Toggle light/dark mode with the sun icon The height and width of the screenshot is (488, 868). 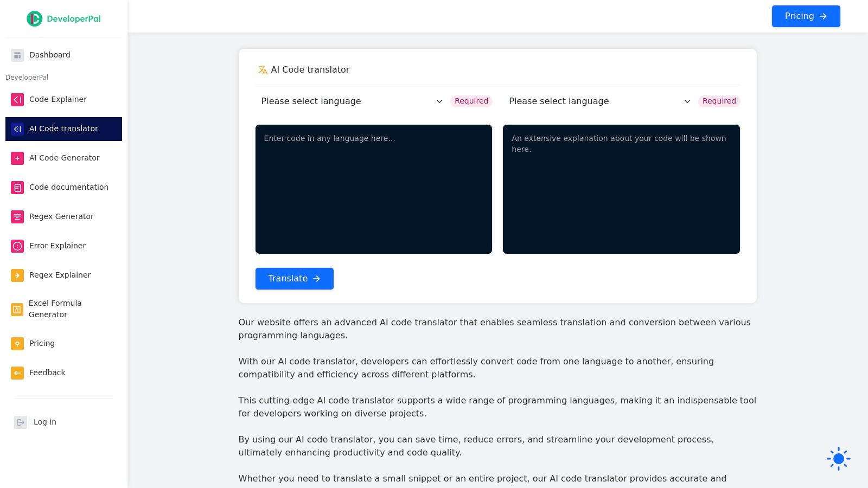pos(838,459)
